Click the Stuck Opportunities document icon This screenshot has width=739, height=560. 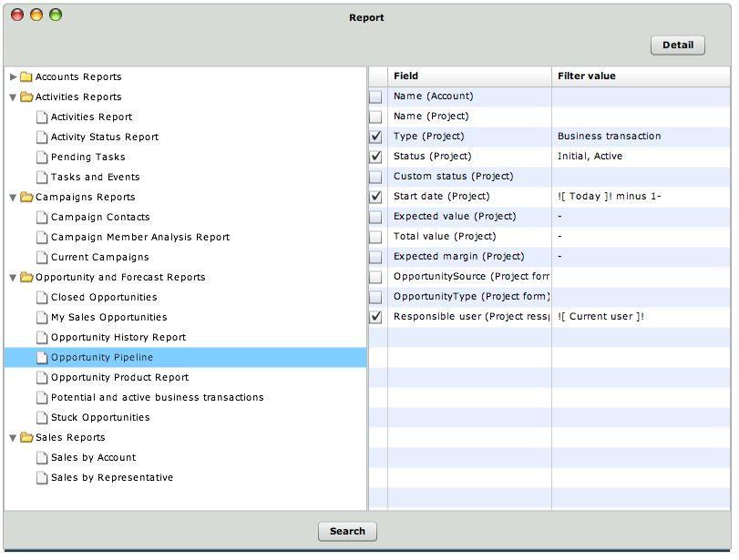point(42,417)
